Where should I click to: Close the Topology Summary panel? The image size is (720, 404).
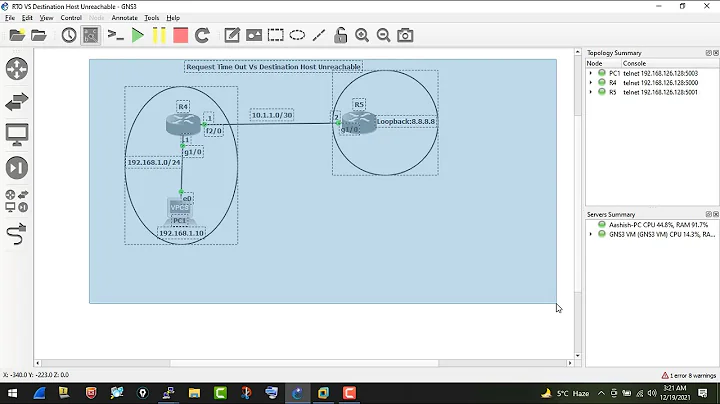point(715,53)
